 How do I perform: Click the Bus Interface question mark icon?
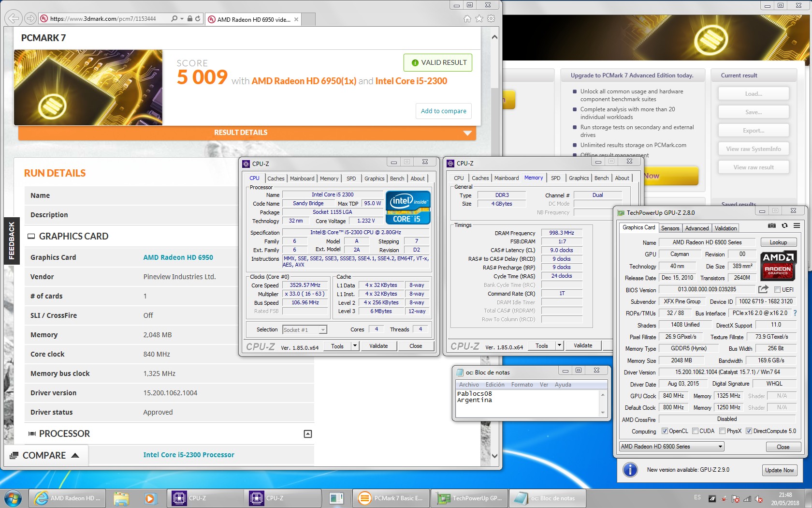[x=795, y=313]
